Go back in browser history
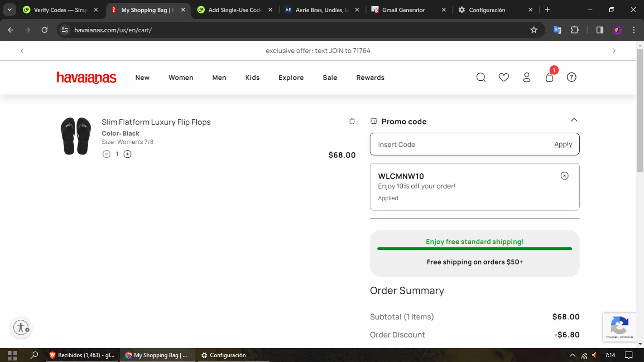The height and width of the screenshot is (362, 644). 11,30
